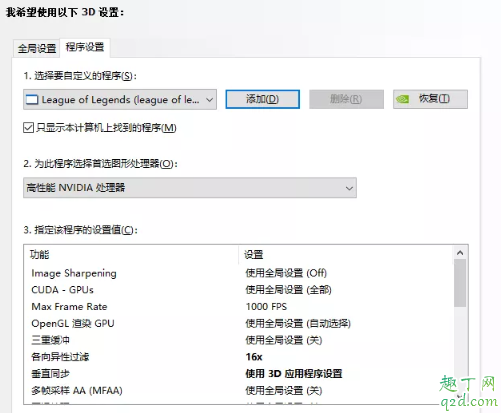
Task: Toggle 只显示本计算机上找到的程序 checkbox
Action: pos(28,128)
